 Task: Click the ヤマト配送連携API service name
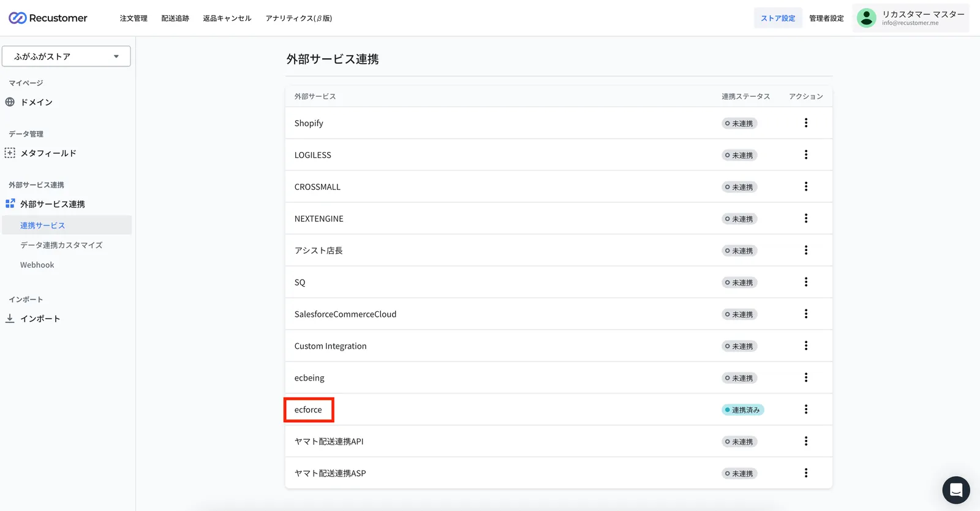point(329,441)
